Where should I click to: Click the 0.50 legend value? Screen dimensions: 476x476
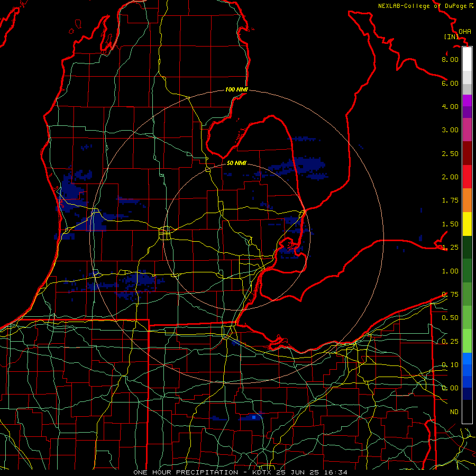click(x=450, y=318)
